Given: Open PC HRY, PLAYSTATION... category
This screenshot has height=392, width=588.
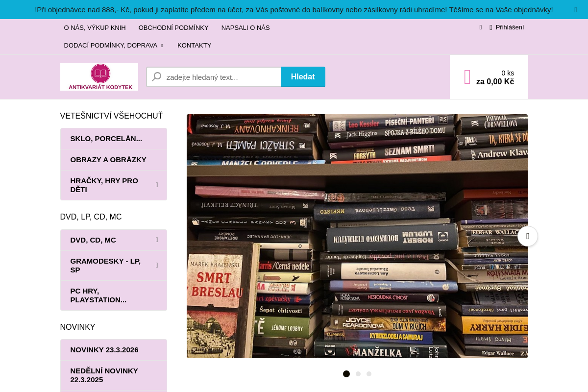Looking at the screenshot, I should point(114,295).
